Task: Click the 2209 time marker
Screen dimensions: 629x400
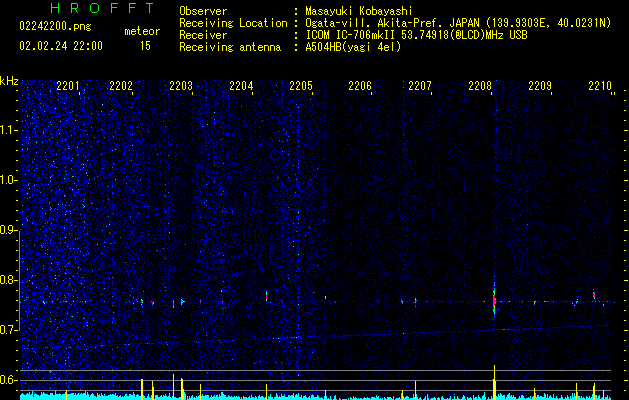Action: 540,86
